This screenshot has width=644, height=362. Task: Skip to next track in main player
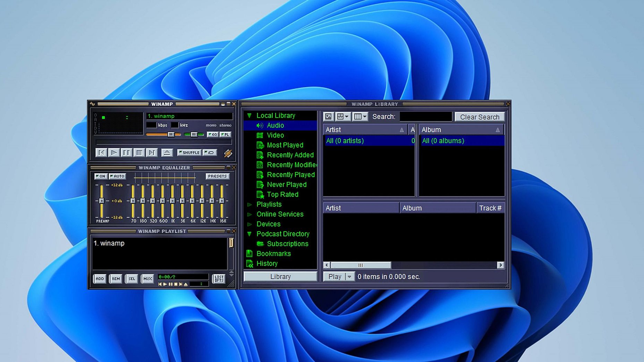click(152, 153)
